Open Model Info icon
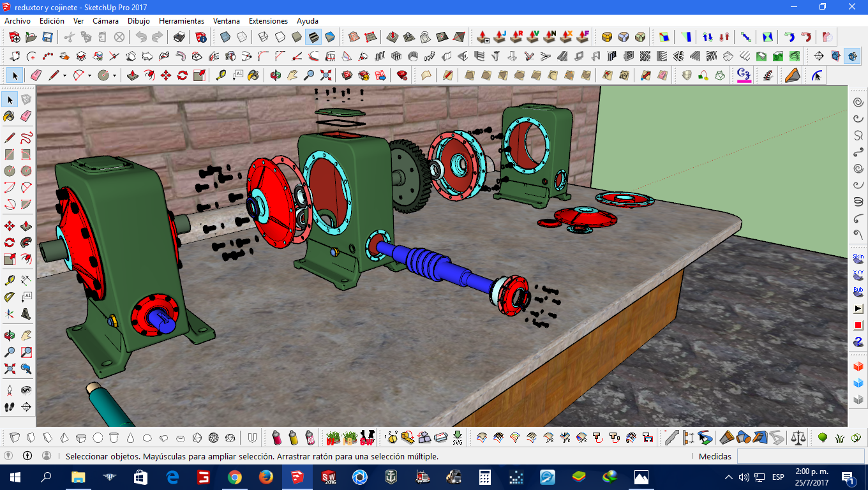Image resolution: width=868 pixels, height=490 pixels. [201, 37]
